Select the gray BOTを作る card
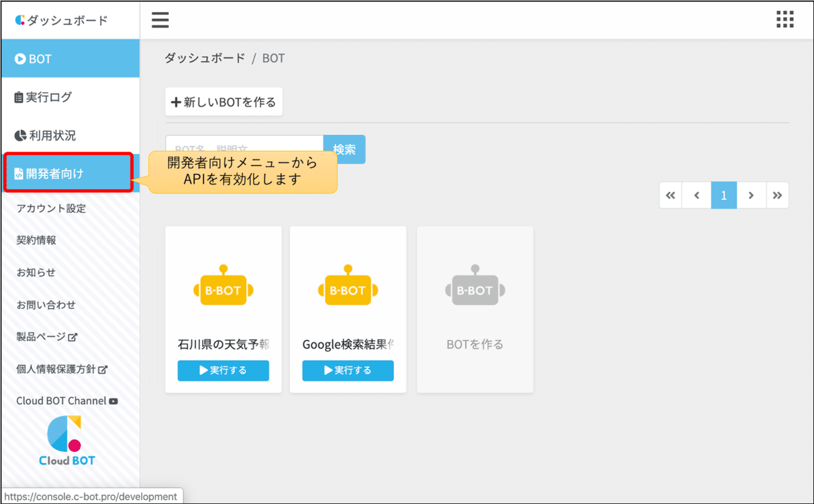The height and width of the screenshot is (504, 814). 474,309
